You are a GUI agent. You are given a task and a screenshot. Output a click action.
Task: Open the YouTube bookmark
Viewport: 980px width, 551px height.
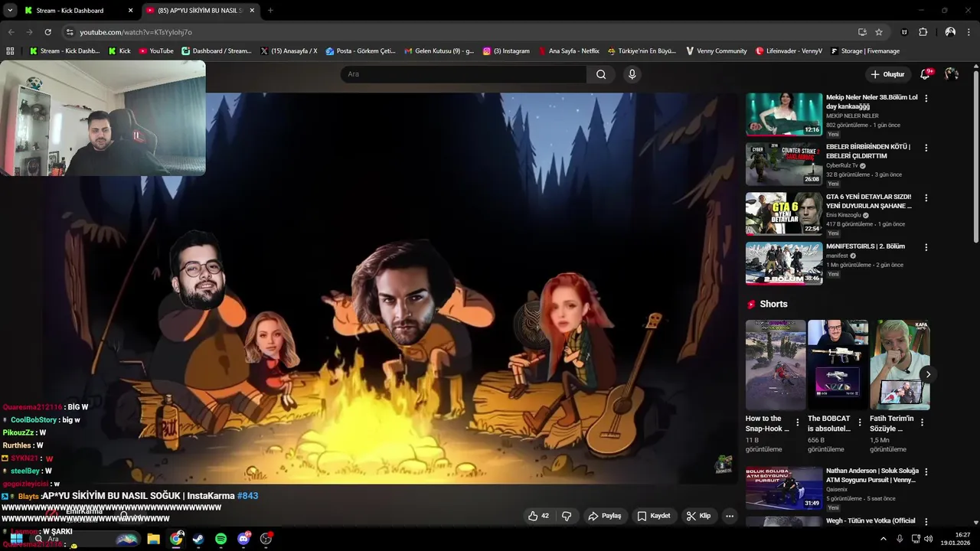coord(155,51)
